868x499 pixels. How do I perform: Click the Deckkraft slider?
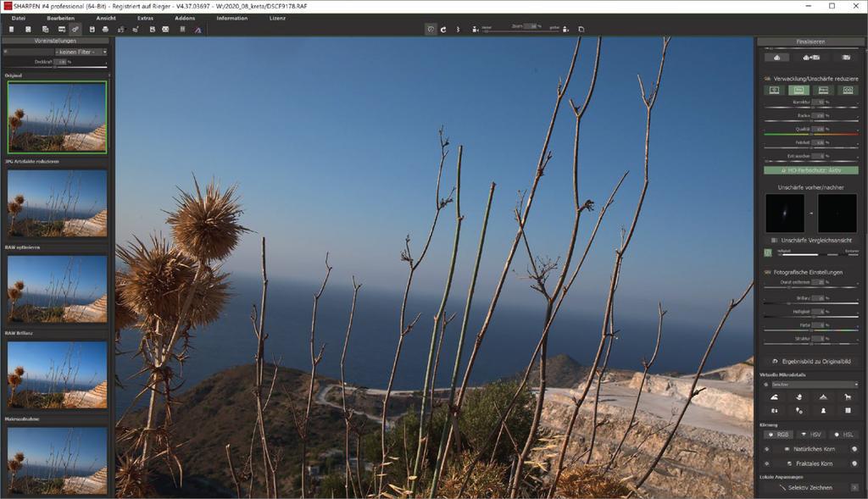(55, 67)
